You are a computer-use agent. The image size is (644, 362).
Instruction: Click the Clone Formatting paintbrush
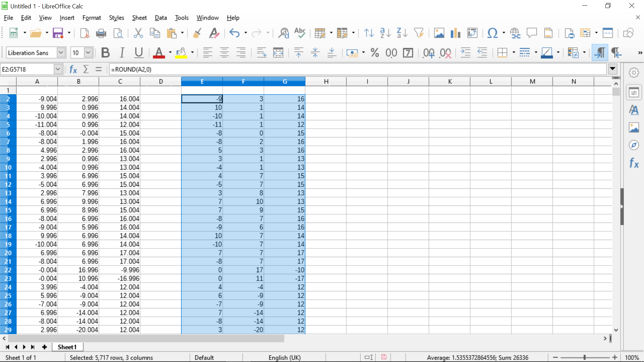click(197, 33)
